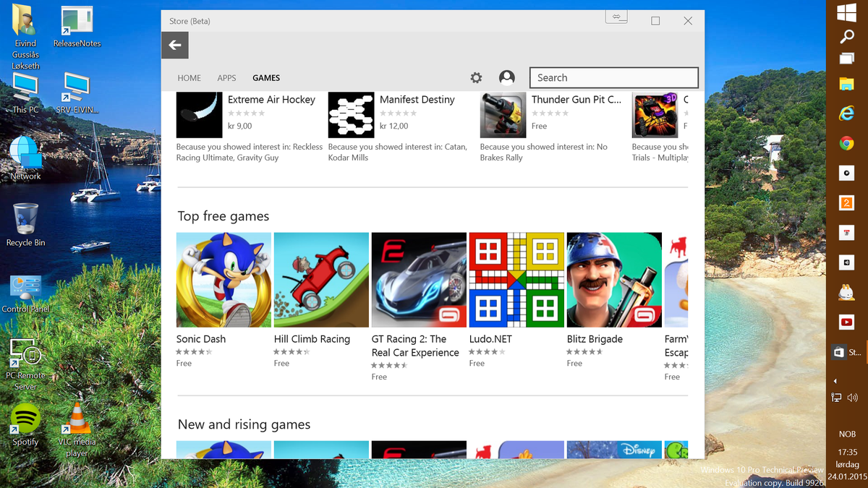This screenshot has height=488, width=868.
Task: Click the New and rising games heading
Action: (244, 424)
